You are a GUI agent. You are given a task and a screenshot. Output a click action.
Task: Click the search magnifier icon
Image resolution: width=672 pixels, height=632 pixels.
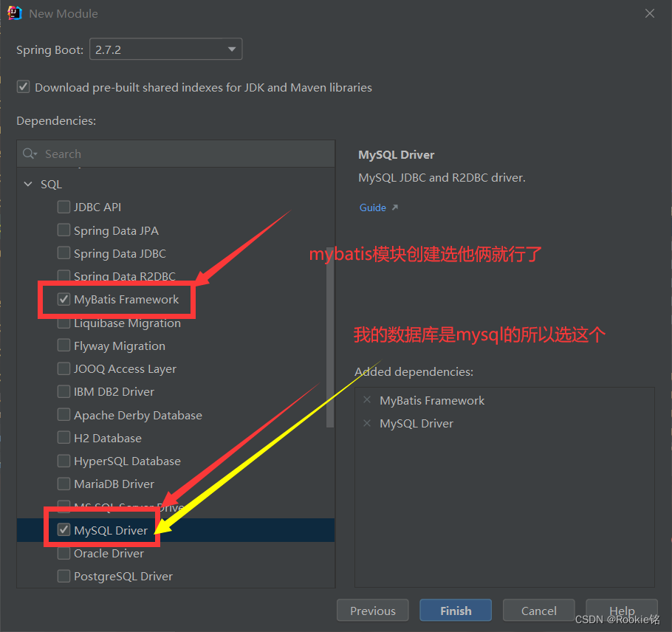29,154
